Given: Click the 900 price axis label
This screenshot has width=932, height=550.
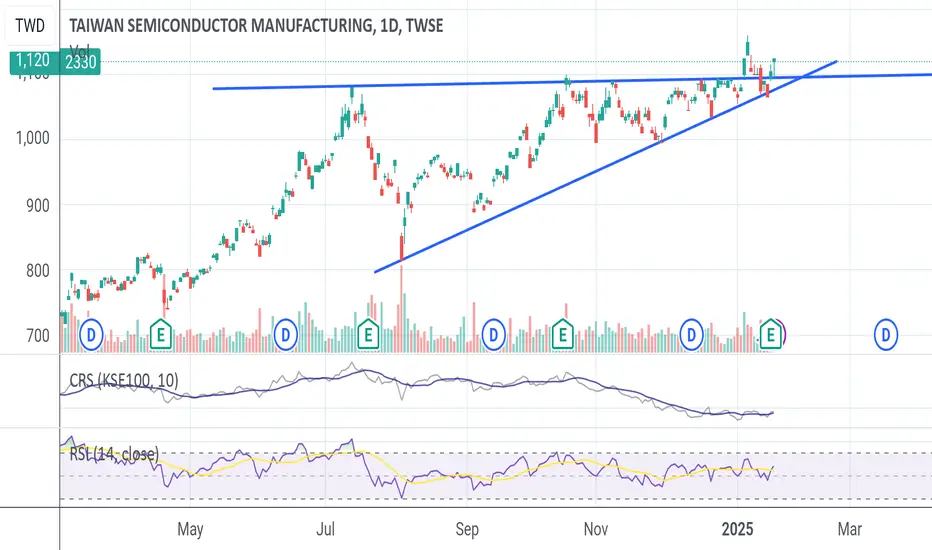Looking at the screenshot, I should tap(38, 206).
